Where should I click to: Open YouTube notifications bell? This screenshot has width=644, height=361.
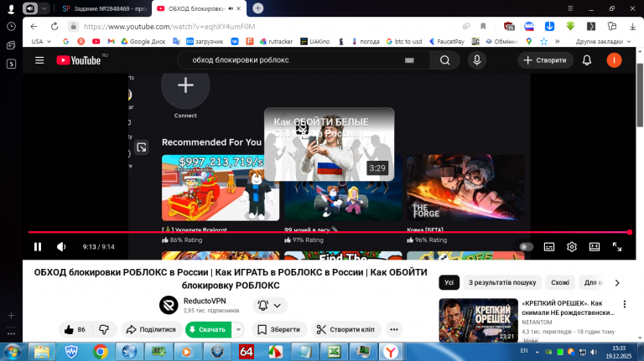[x=587, y=60]
